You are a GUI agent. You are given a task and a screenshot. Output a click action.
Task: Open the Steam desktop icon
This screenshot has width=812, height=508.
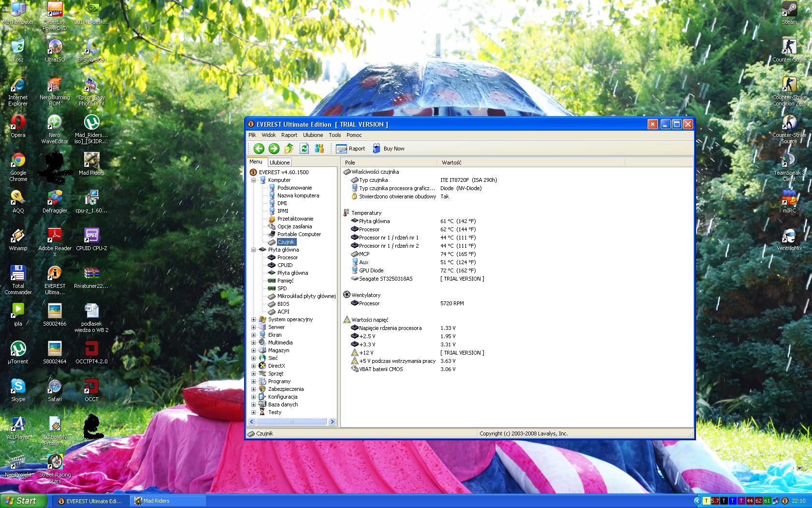pos(789,13)
